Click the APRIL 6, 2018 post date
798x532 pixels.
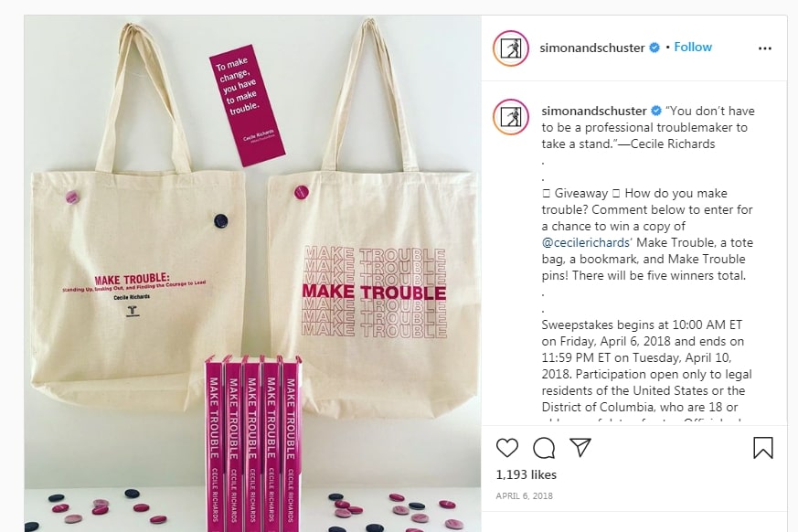(524, 495)
